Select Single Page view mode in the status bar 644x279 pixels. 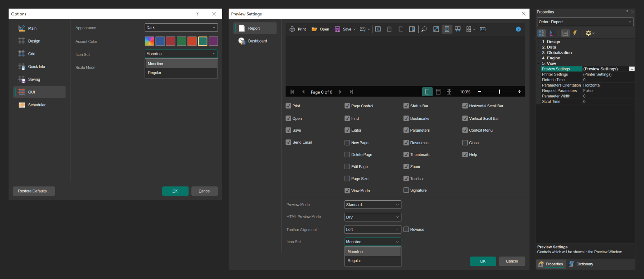pos(427,92)
